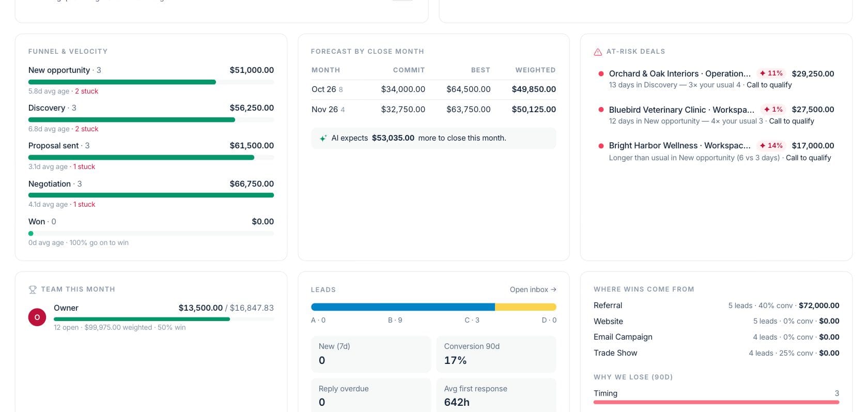The image size is (868, 412).
Task: Click the red dot beside Bluebird Veterinary Clinic
Action: click(x=601, y=110)
